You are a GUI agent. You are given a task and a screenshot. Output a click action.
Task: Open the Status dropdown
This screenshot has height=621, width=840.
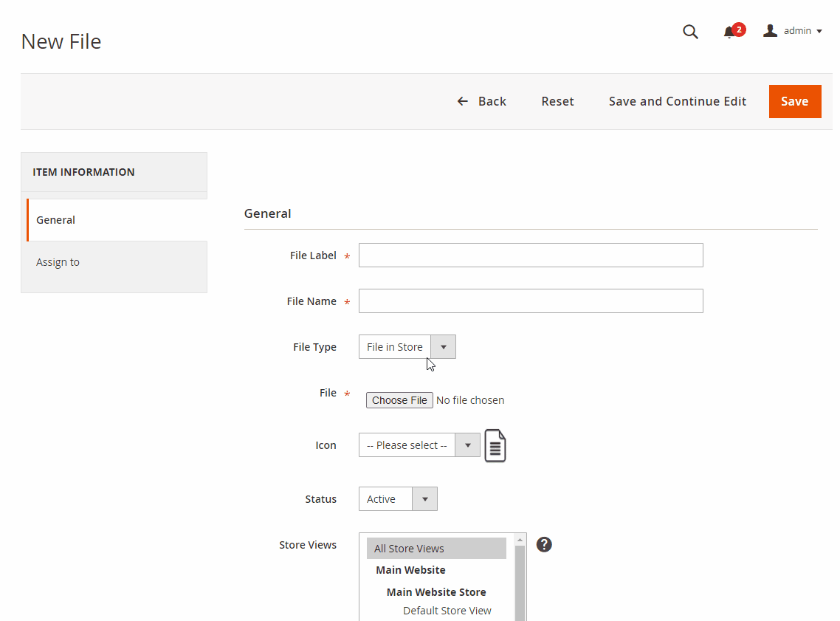tap(398, 499)
